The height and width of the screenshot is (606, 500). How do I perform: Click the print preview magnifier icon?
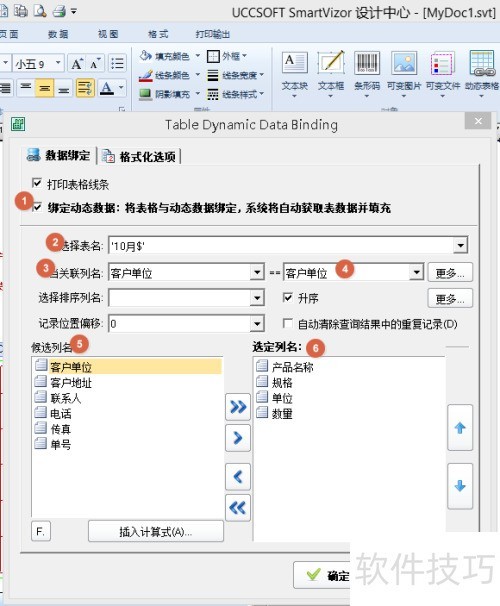pos(40,11)
